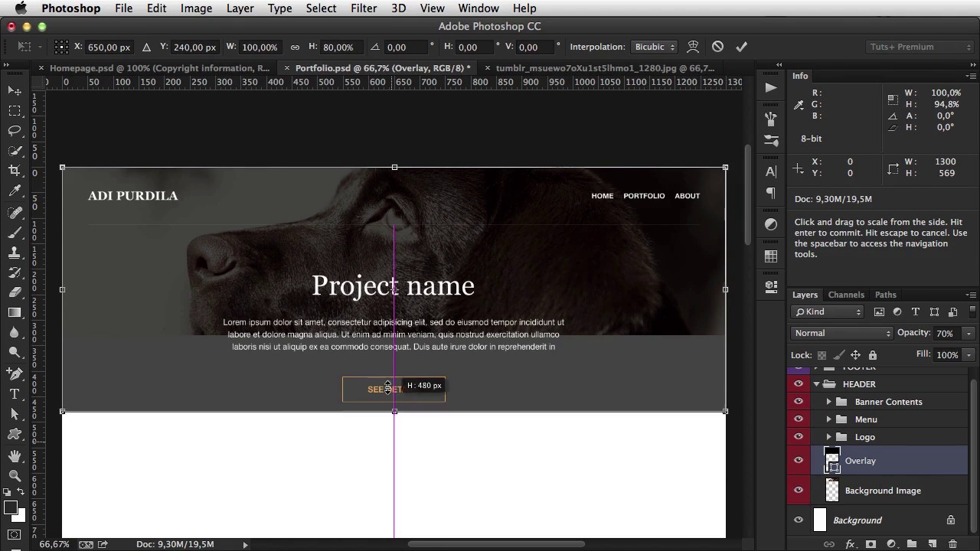The image size is (980, 551).
Task: Click the background color swatch
Action: (20, 515)
